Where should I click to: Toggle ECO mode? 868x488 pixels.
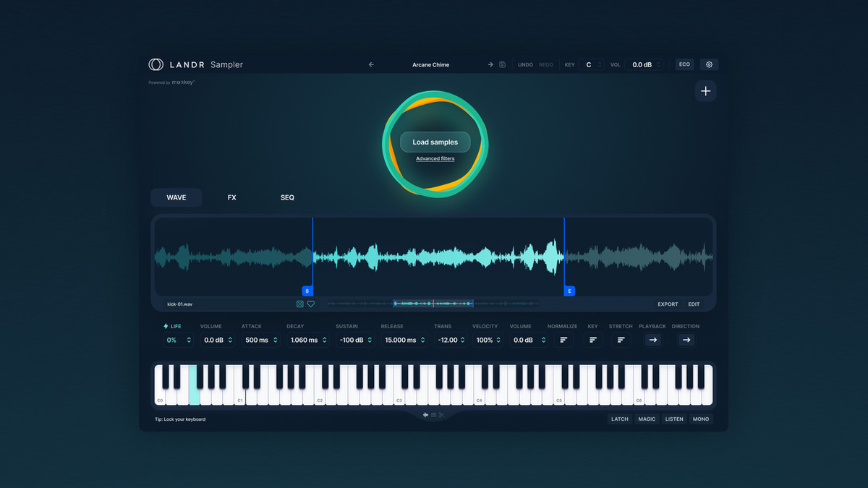684,64
